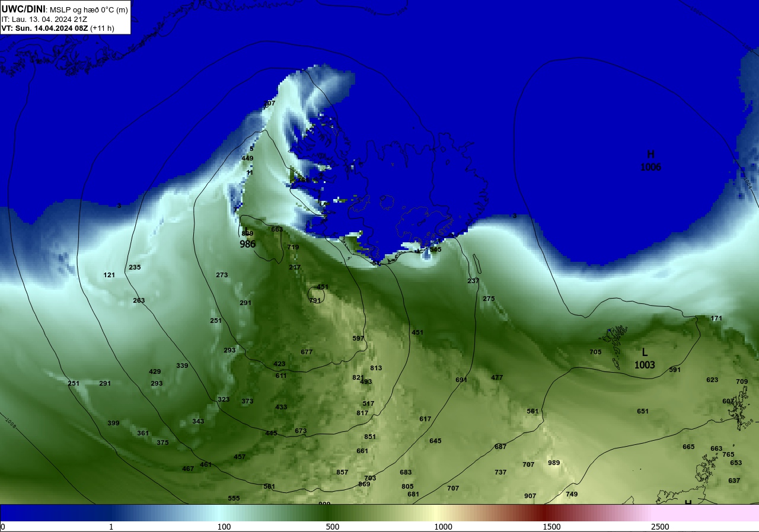Click the height value '705'
This screenshot has height=532, width=759.
(595, 352)
